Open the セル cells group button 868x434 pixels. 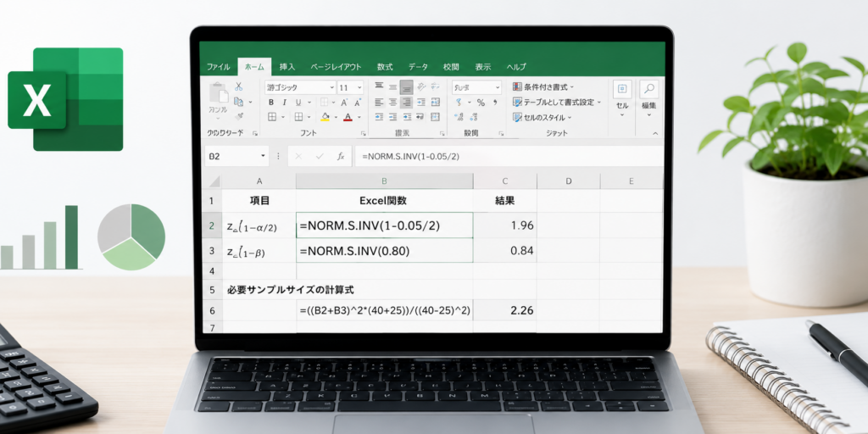pyautogui.click(x=622, y=99)
